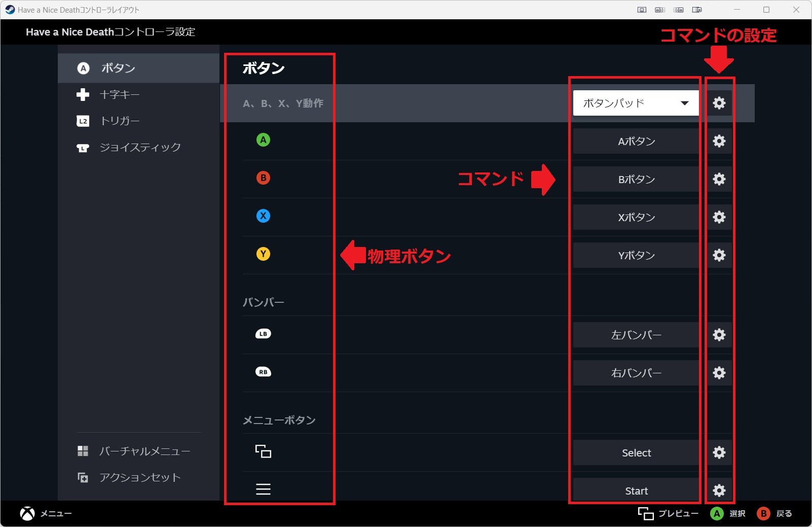Expand the ボタンパッド dropdown
Screen dimensions: 812x527
point(636,103)
